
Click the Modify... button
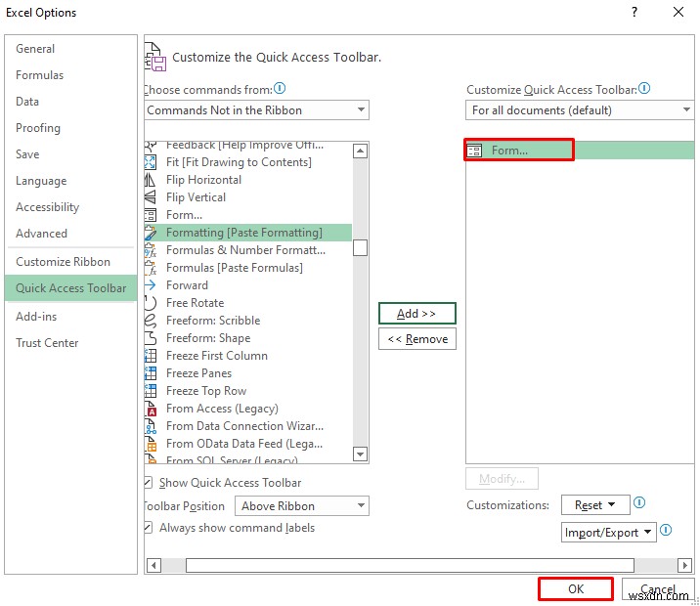(x=502, y=479)
